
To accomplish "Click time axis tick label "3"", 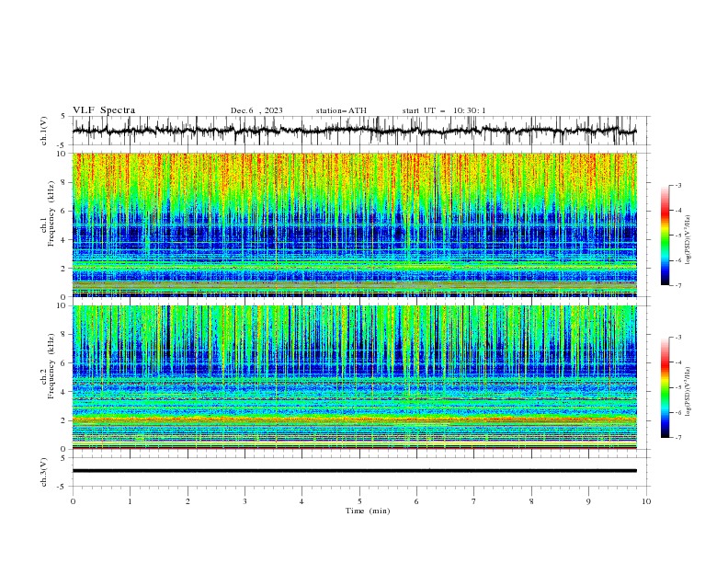I will point(245,501).
